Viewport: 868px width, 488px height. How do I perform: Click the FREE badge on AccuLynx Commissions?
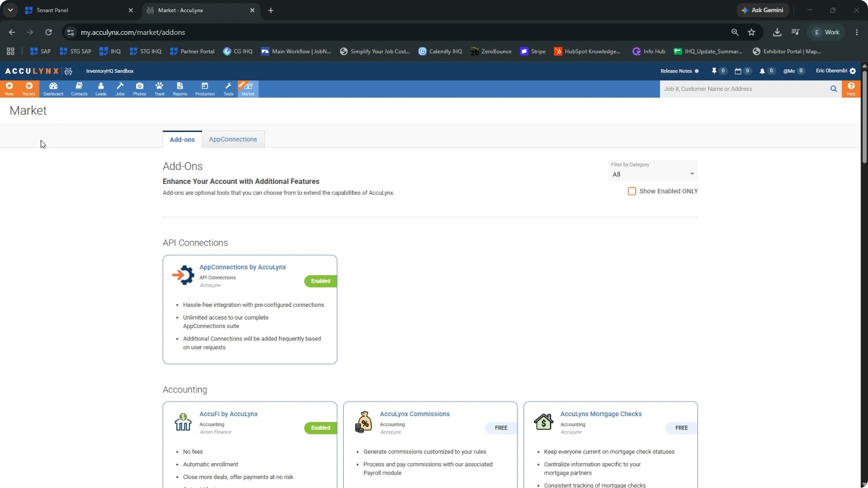pos(501,428)
